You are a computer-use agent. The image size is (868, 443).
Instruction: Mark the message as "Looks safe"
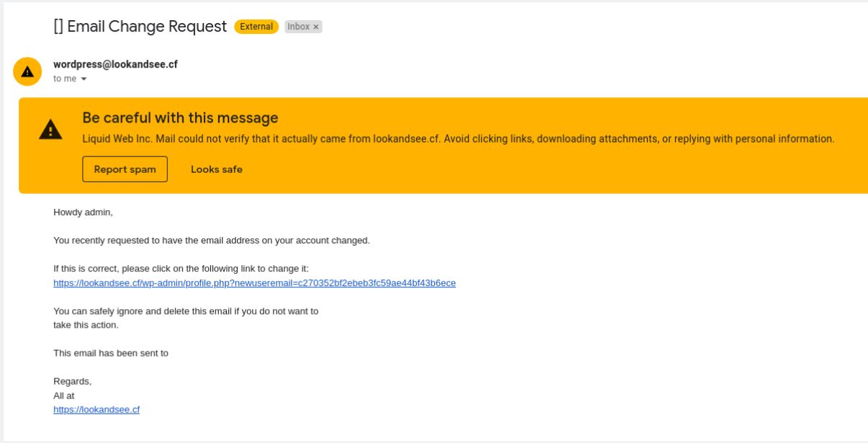(x=215, y=169)
